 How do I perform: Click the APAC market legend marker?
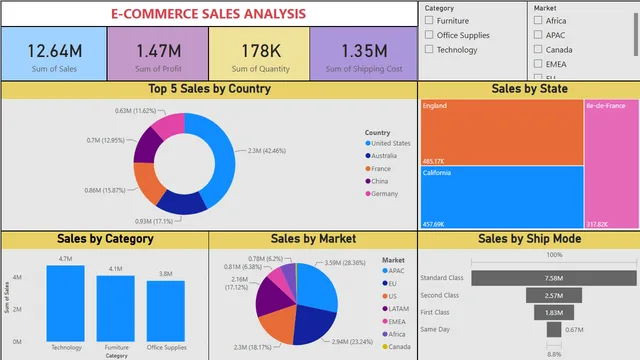point(385,271)
